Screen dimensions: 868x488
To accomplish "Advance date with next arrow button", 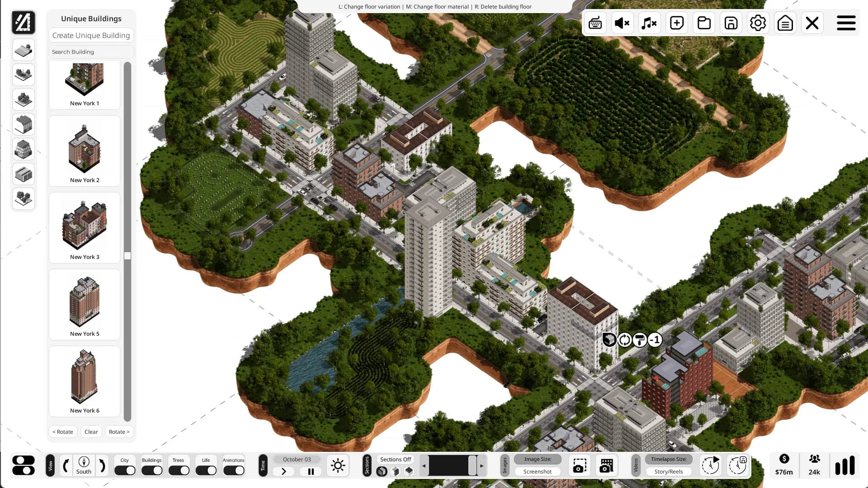I will click(x=283, y=471).
